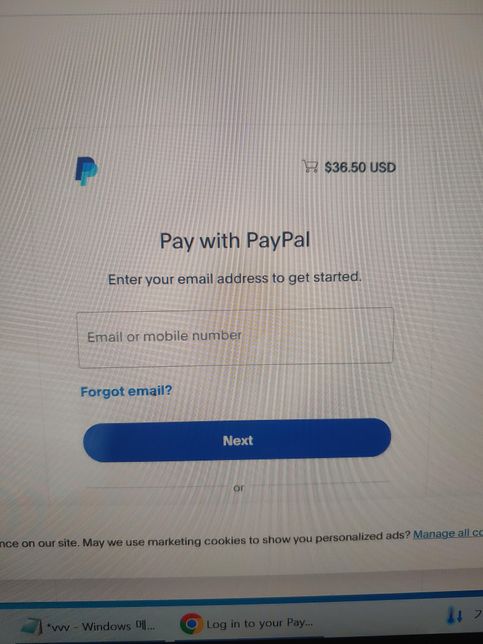Focus the Email or mobile number field
This screenshot has width=483, height=644.
click(235, 337)
